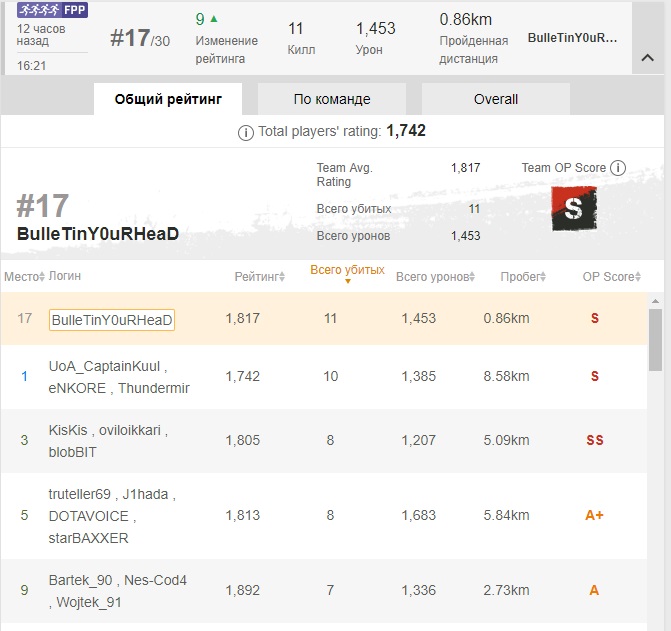
Task: Click the Team Avg. Rating value 1,817
Action: pyautogui.click(x=465, y=168)
